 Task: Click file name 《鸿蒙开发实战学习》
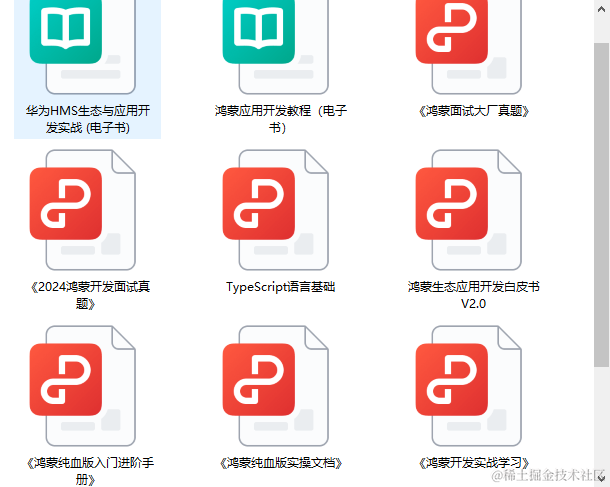(x=474, y=463)
